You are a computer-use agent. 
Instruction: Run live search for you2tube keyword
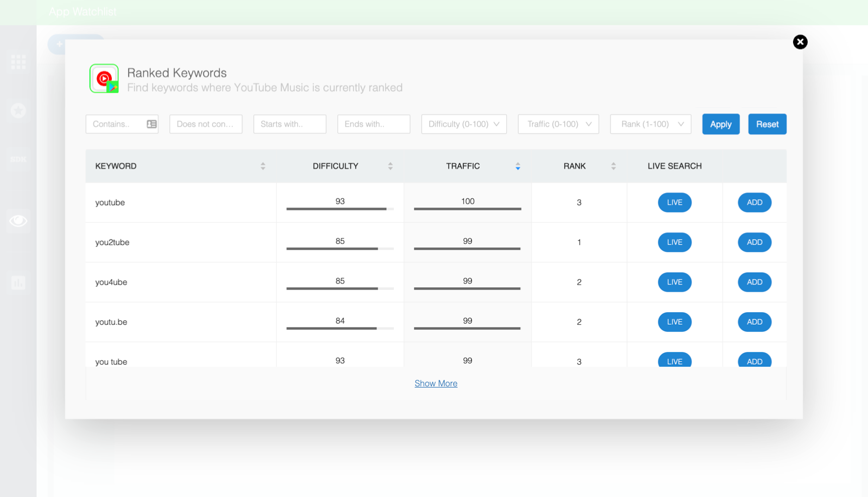tap(675, 242)
